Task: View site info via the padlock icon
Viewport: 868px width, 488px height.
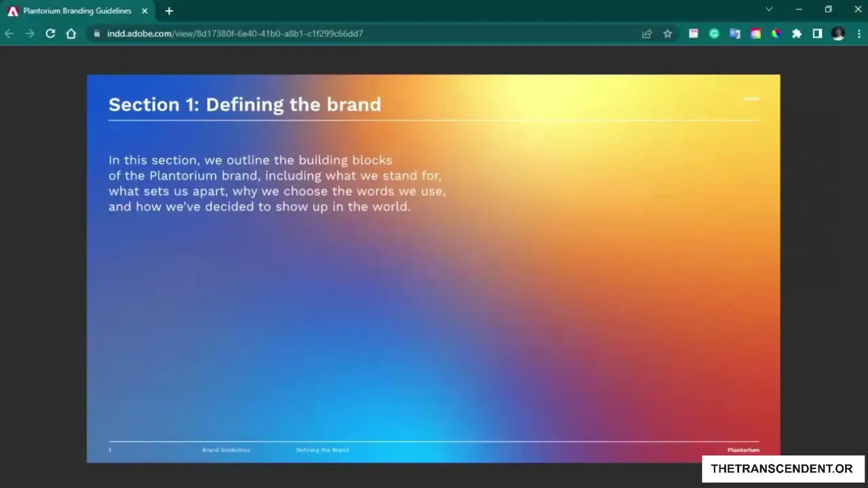Action: 97,33
